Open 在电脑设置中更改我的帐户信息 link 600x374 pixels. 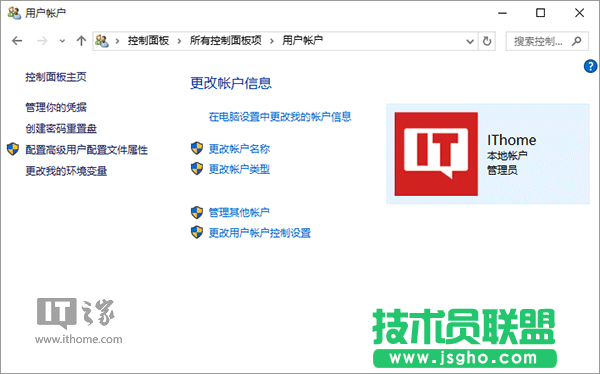coord(280,117)
